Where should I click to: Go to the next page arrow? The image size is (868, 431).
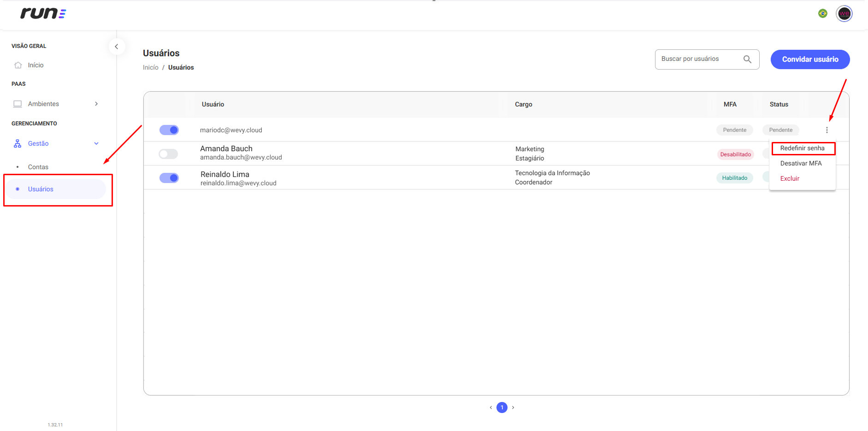tap(513, 407)
